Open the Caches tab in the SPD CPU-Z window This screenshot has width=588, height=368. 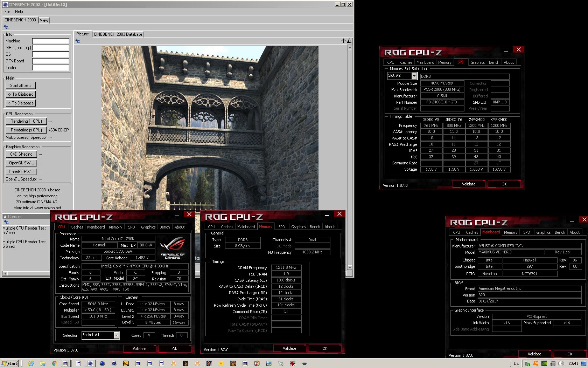point(406,62)
